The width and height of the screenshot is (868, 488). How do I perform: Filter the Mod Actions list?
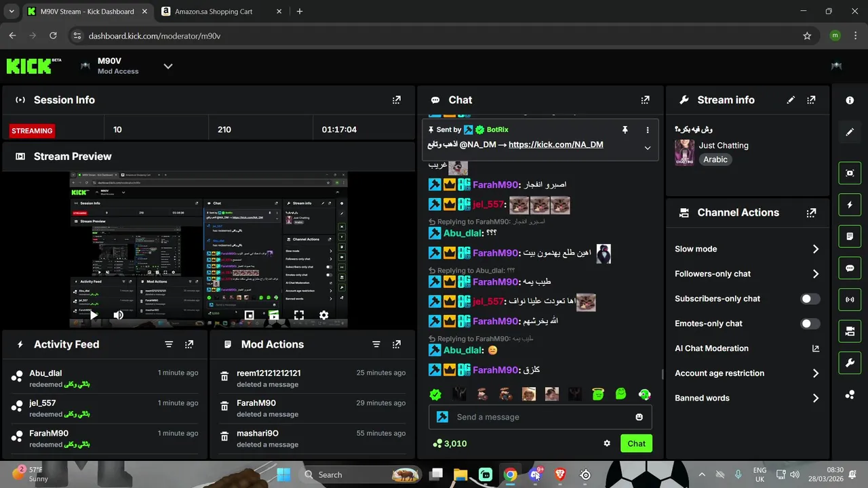point(376,344)
